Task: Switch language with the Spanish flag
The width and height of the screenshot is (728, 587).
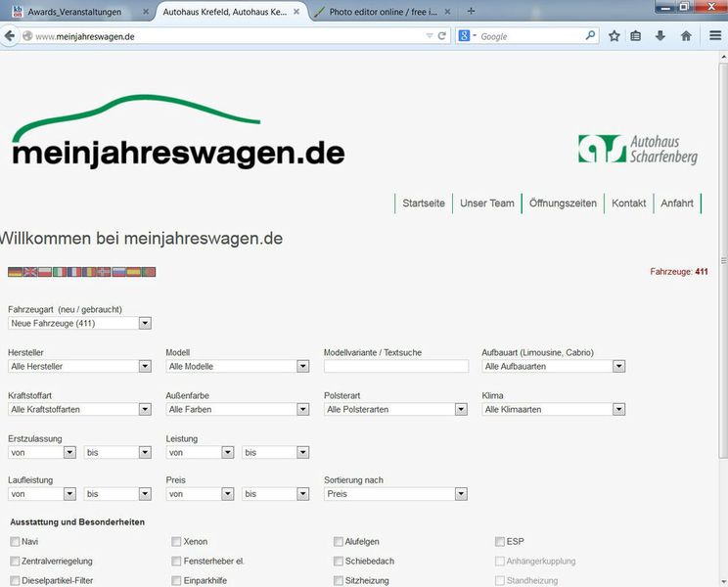Action: coord(134,272)
